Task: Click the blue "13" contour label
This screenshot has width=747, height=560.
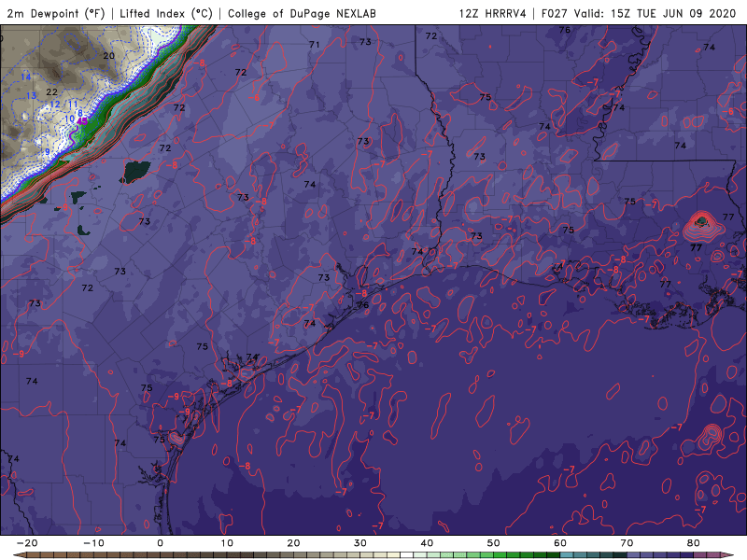Action: pos(31,96)
